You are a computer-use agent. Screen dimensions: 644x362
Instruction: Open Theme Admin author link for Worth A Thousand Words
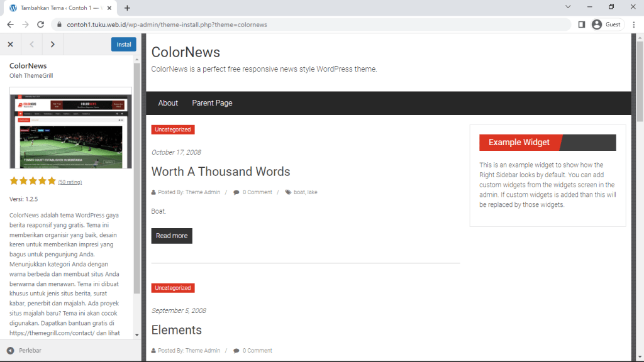tap(203, 192)
